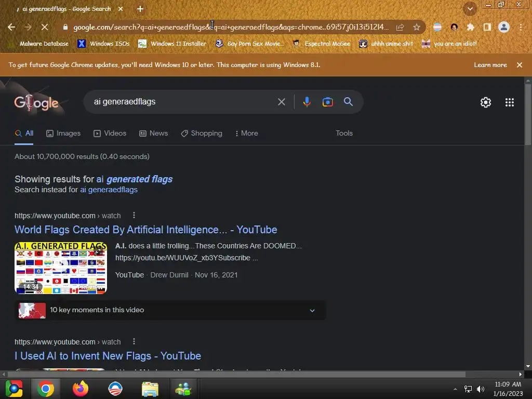Image resolution: width=532 pixels, height=399 pixels.
Task: Open the search Tools options
Action: [344, 134]
